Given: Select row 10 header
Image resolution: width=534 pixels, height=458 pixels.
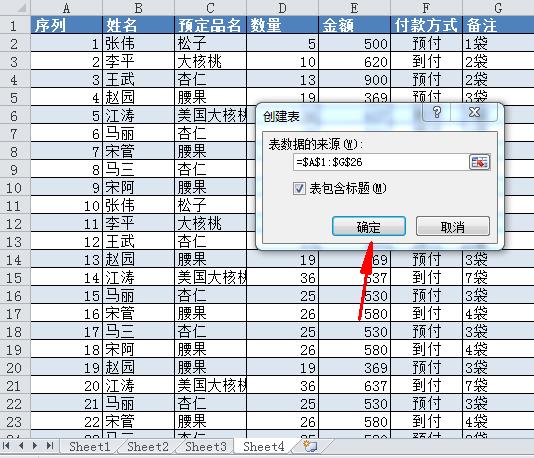Looking at the screenshot, I should pyautogui.click(x=15, y=187).
